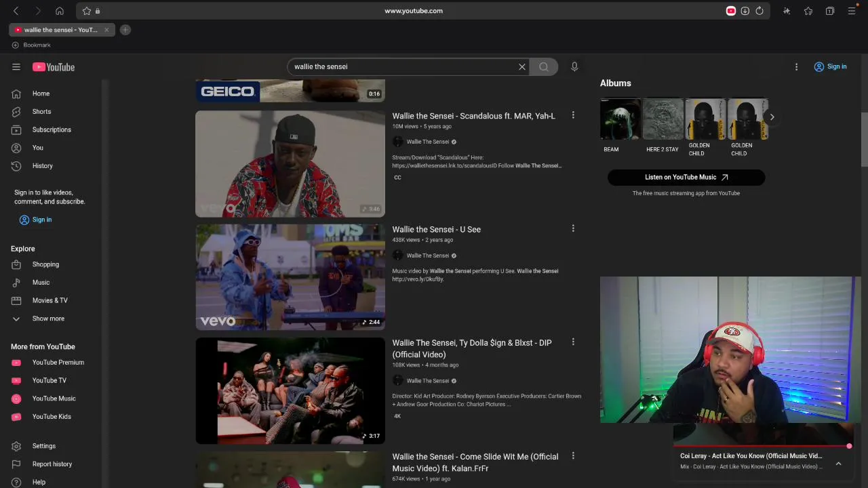Open the Bookmark bar item

[31, 45]
